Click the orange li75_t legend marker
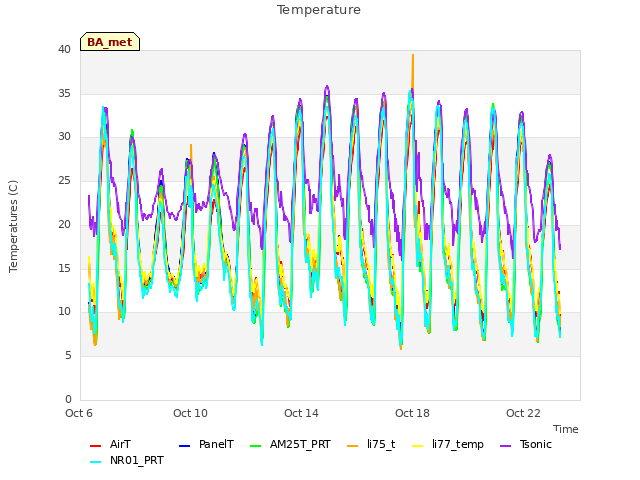640x480 pixels. point(352,445)
